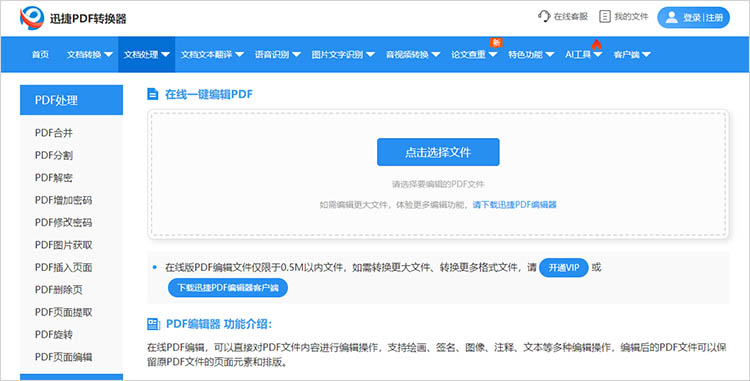Open the 文档处理 menu

coord(146,54)
